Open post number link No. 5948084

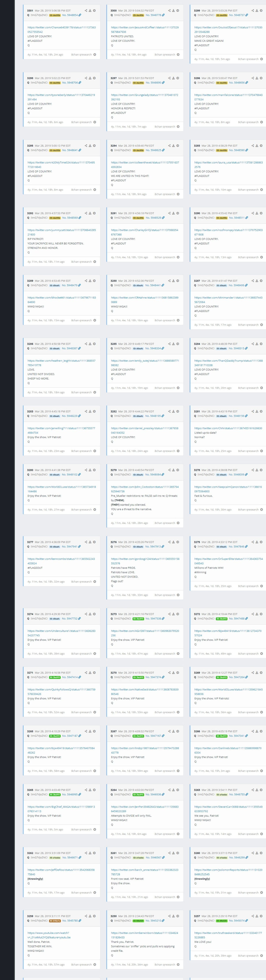154,474
